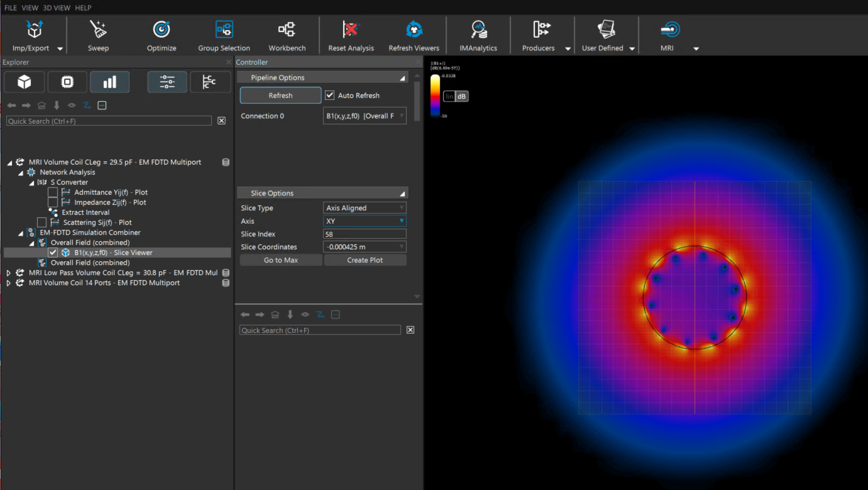Image resolution: width=868 pixels, height=490 pixels.
Task: Open the Optimize target tool
Action: pos(162,30)
